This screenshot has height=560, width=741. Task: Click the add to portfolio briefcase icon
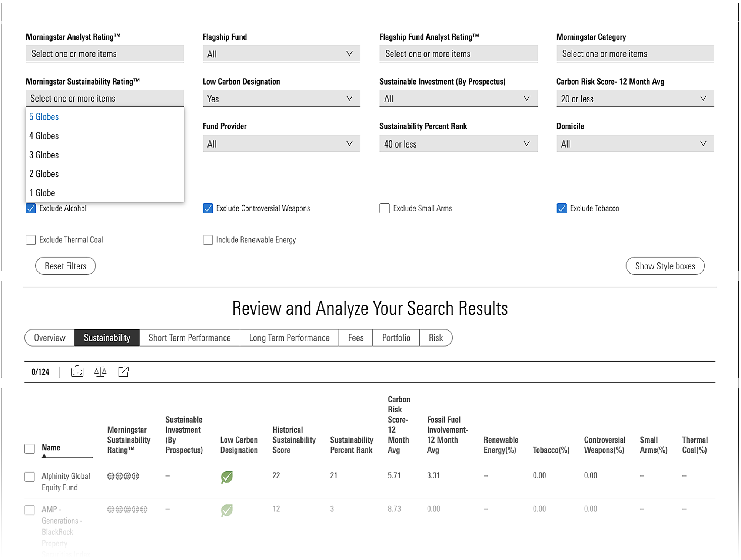(77, 371)
